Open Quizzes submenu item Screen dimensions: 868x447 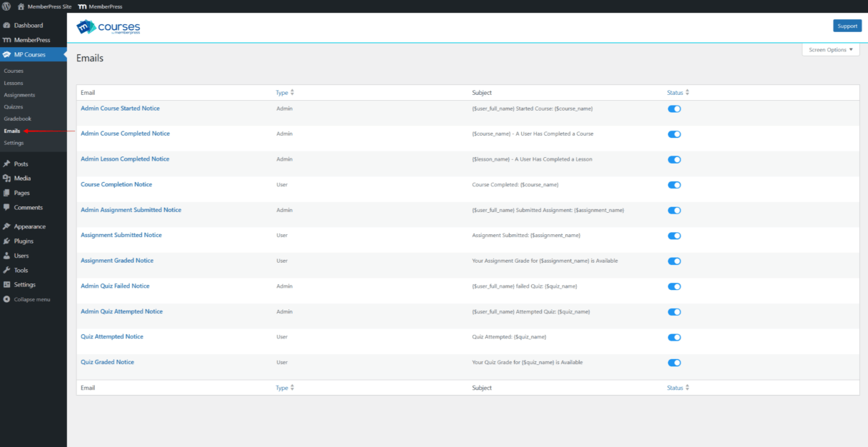point(14,107)
